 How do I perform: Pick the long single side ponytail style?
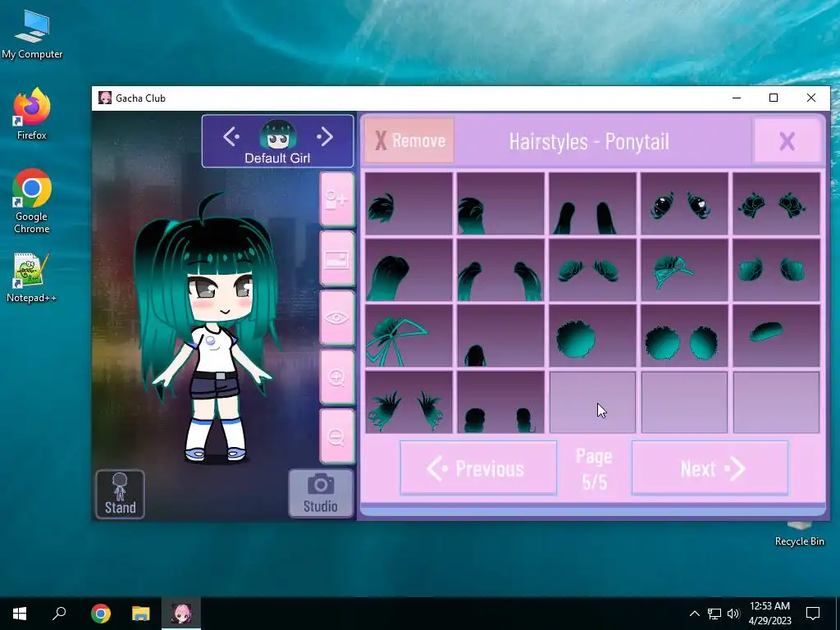pos(500,203)
